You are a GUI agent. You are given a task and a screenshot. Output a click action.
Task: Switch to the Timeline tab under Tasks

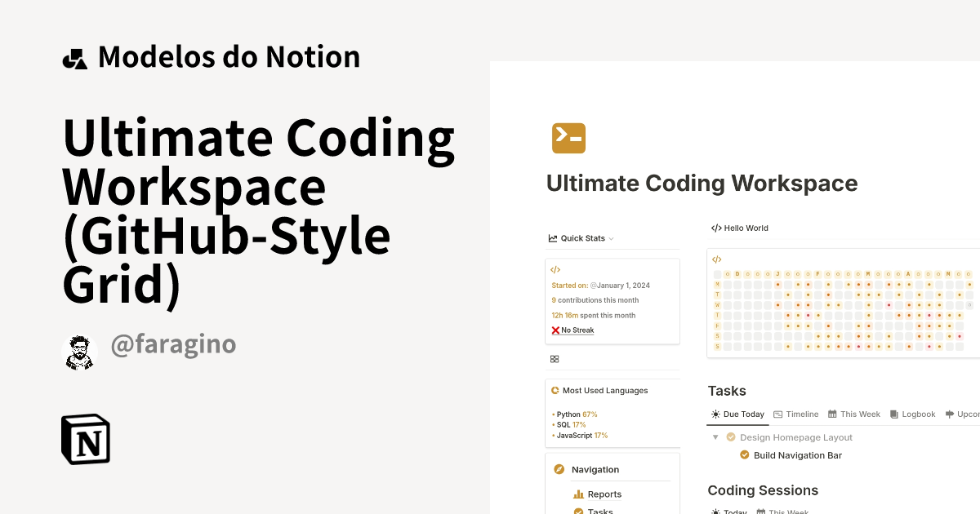pyautogui.click(x=796, y=414)
